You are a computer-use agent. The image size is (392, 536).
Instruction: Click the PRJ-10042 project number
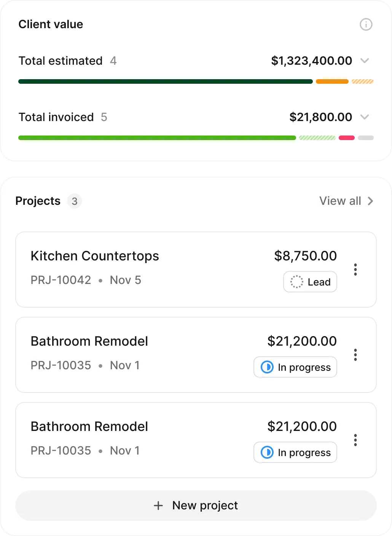[61, 280]
